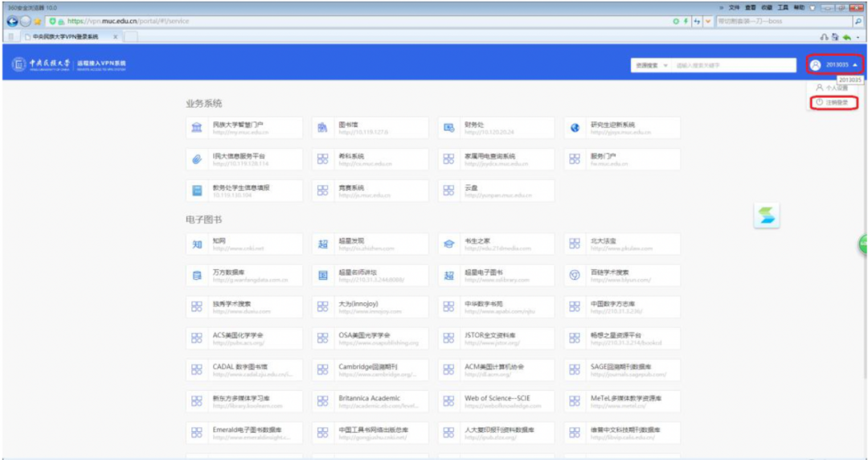
Task: Open the ACM美国计算机协会 link
Action: click(x=496, y=370)
